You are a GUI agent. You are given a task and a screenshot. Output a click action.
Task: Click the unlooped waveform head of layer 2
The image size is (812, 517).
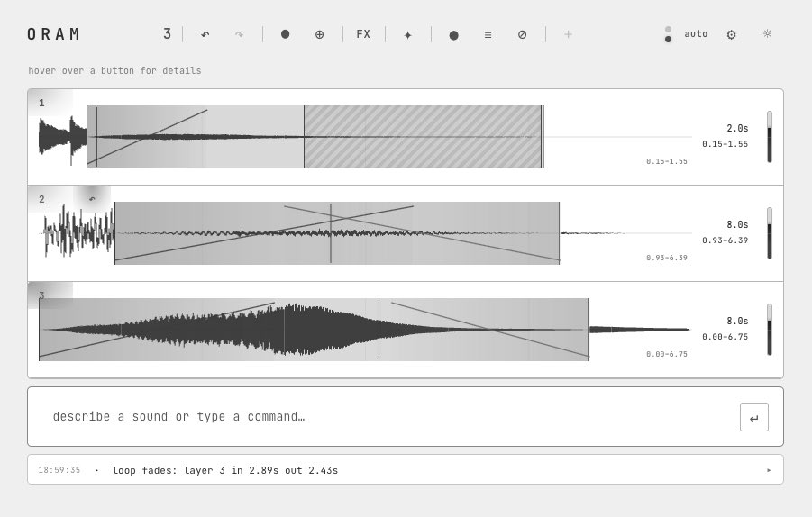coord(78,231)
